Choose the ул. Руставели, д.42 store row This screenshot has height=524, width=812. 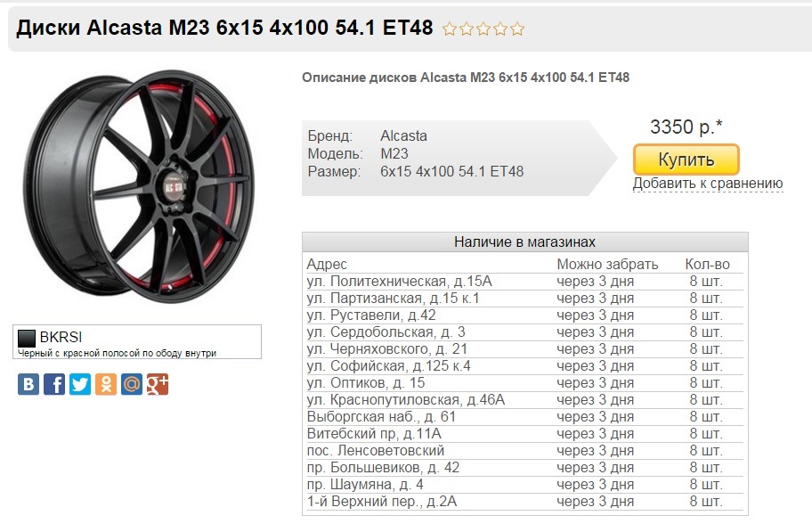point(371,315)
